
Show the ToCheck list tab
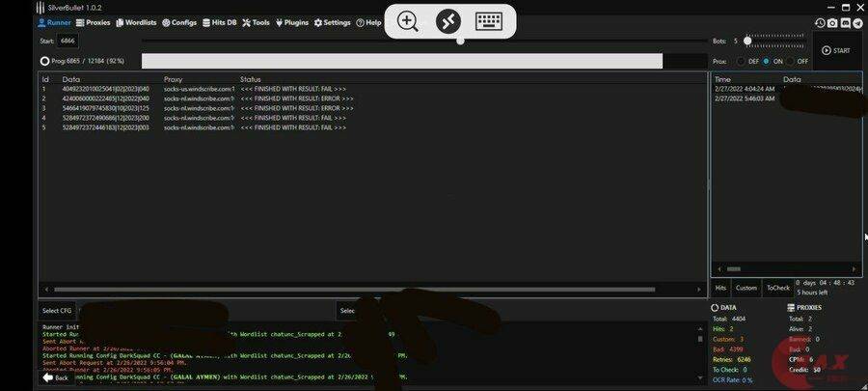point(777,288)
